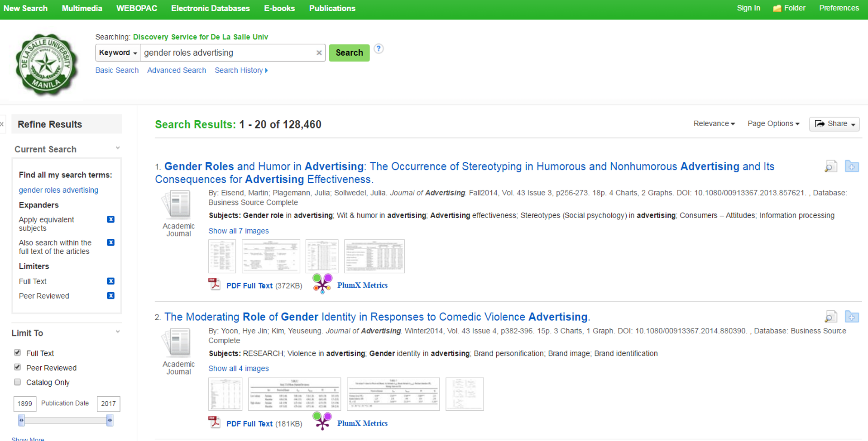868x441 pixels.
Task: Open Publications in the top bar
Action: (x=332, y=8)
